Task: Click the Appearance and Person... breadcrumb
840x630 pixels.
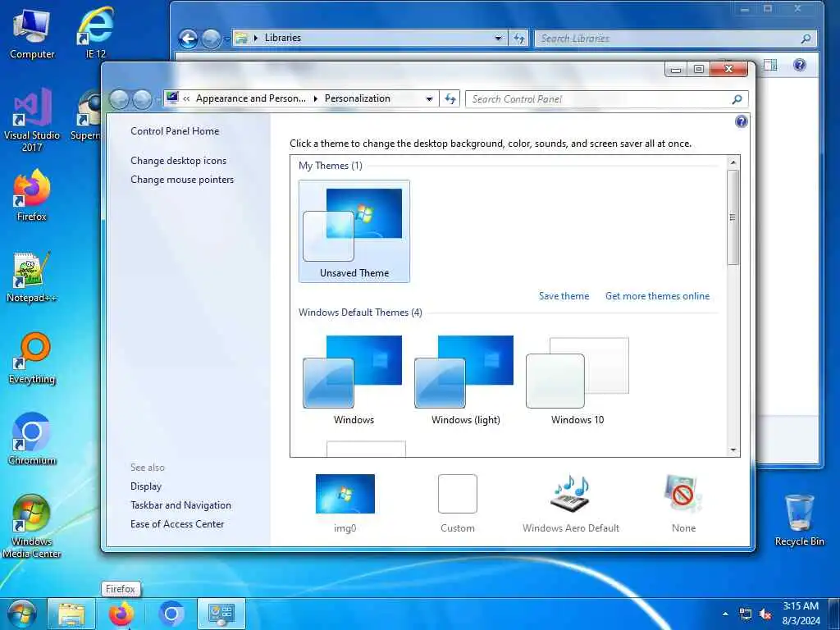Action: 251,98
